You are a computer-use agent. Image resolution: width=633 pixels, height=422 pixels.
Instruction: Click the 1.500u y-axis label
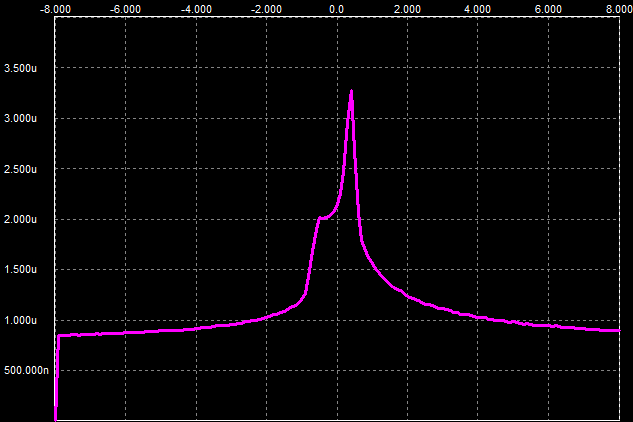(x=21, y=269)
